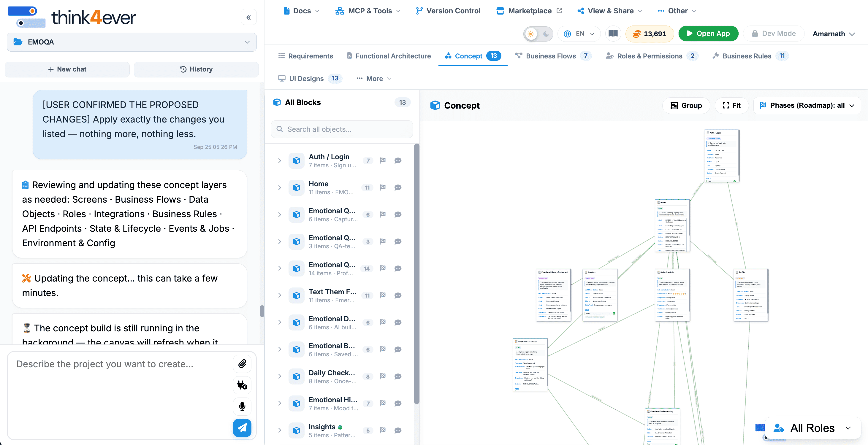Image resolution: width=868 pixels, height=445 pixels.
Task: Open chat History
Action: 196,69
